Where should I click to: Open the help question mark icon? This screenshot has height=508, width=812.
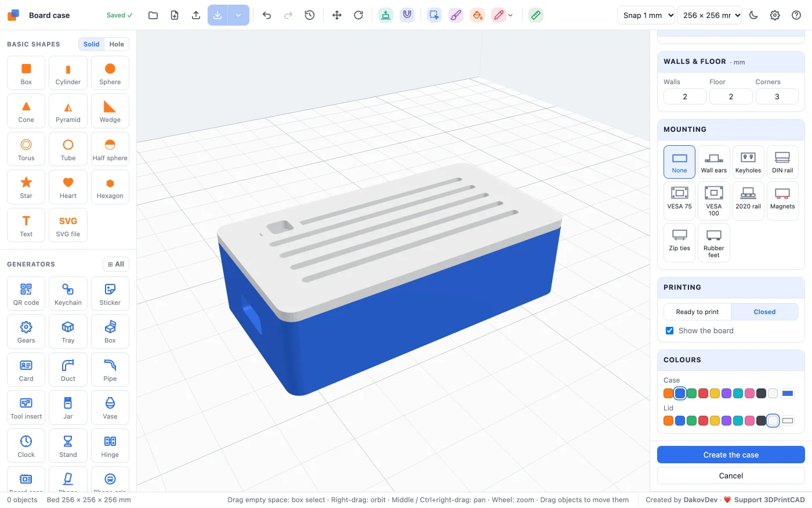click(796, 15)
